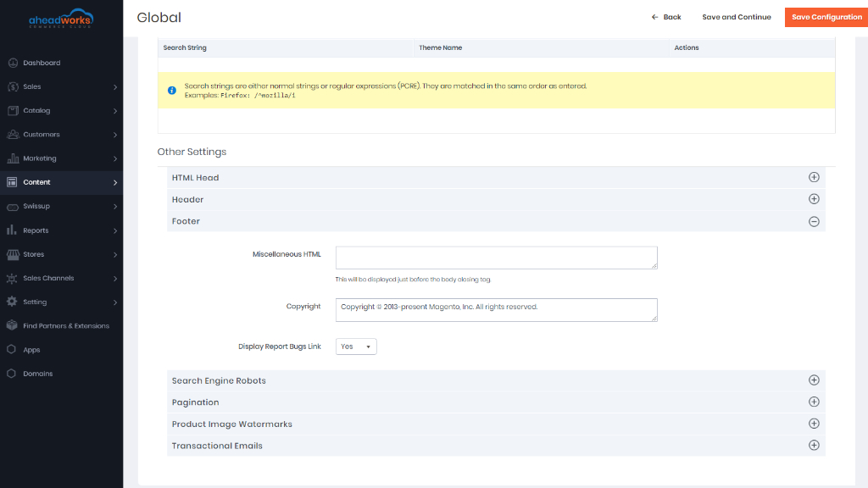Click the Back arrow icon
Image resolution: width=868 pixels, height=488 pixels.
coord(655,17)
